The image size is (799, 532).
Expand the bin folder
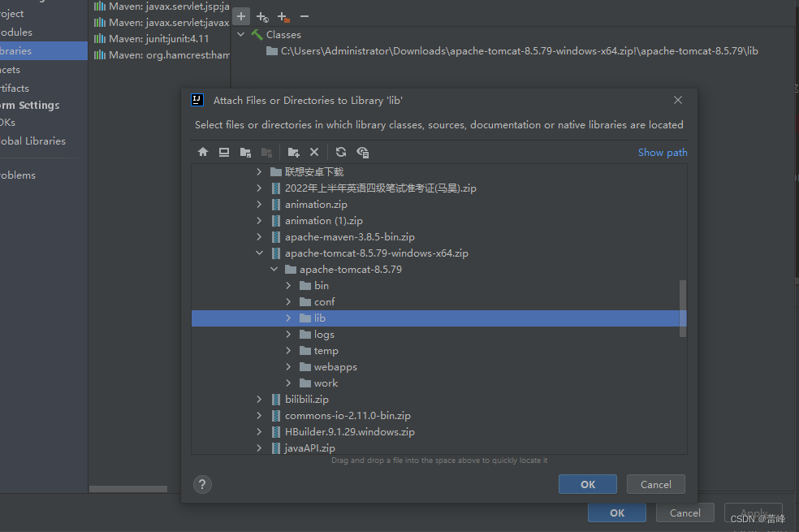click(x=288, y=285)
